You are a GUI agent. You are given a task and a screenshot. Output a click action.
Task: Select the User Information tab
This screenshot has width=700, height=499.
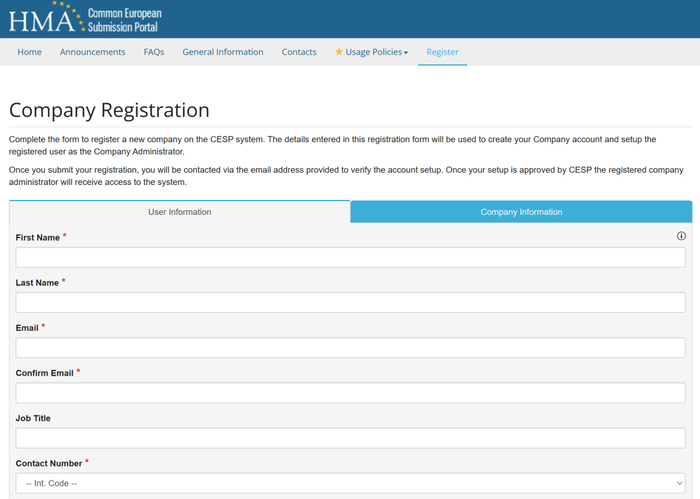click(x=180, y=212)
